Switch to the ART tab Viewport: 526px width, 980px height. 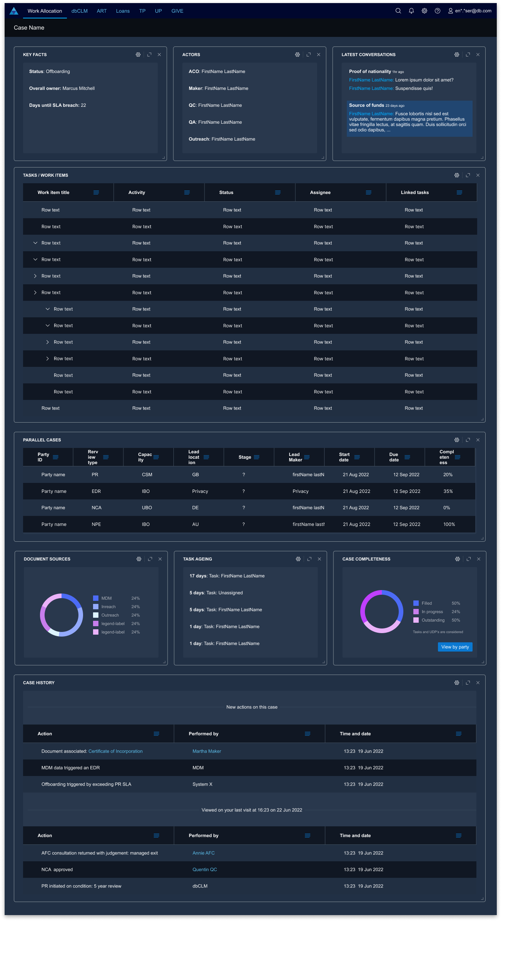[x=102, y=11]
